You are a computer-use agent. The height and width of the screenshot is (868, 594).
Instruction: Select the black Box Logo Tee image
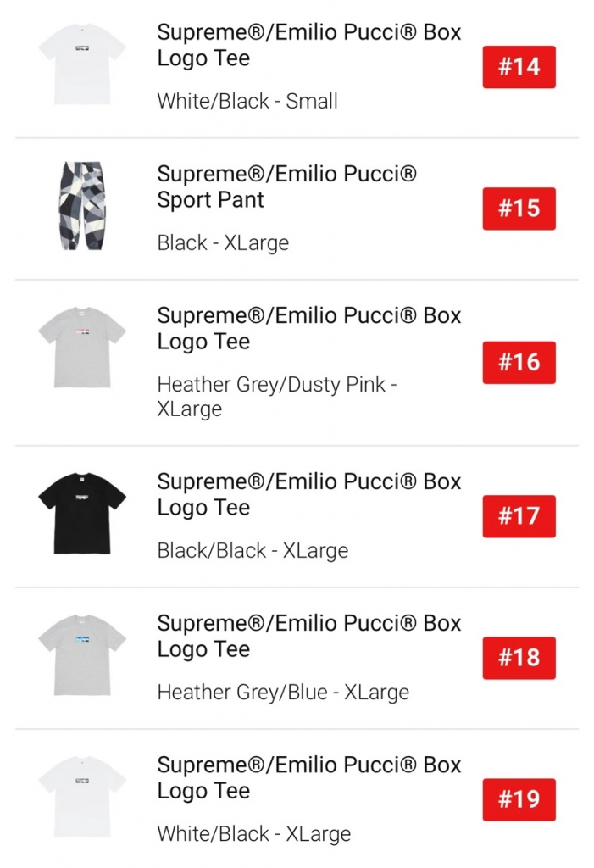click(81, 515)
